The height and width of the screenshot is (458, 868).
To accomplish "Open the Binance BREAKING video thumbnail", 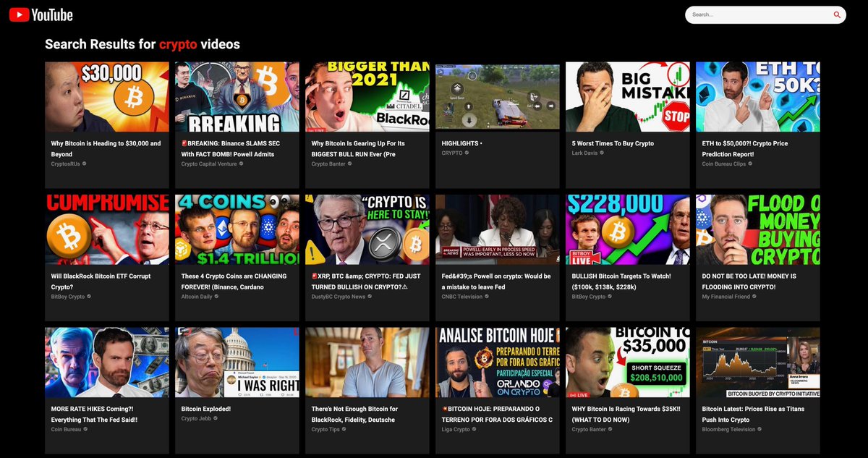I will click(237, 96).
